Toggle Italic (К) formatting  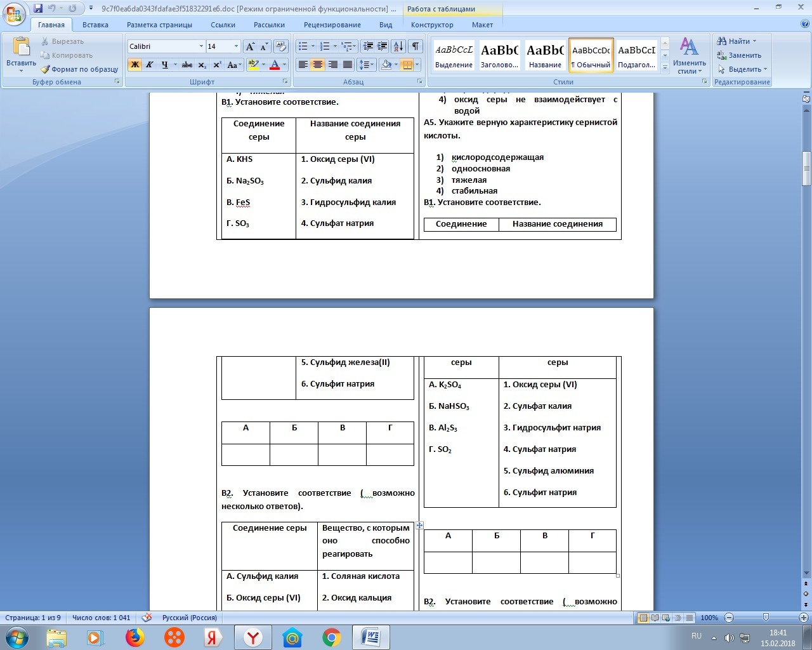(x=150, y=65)
